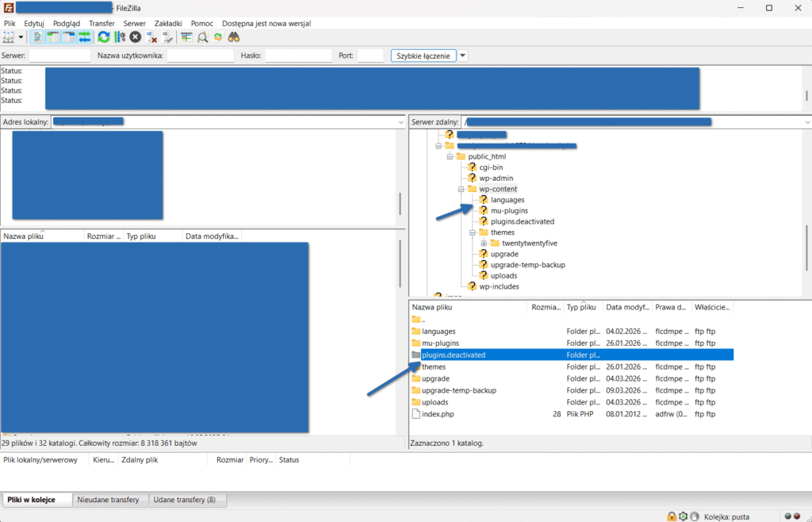
Task: Click the refresh file lists icon
Action: (104, 37)
